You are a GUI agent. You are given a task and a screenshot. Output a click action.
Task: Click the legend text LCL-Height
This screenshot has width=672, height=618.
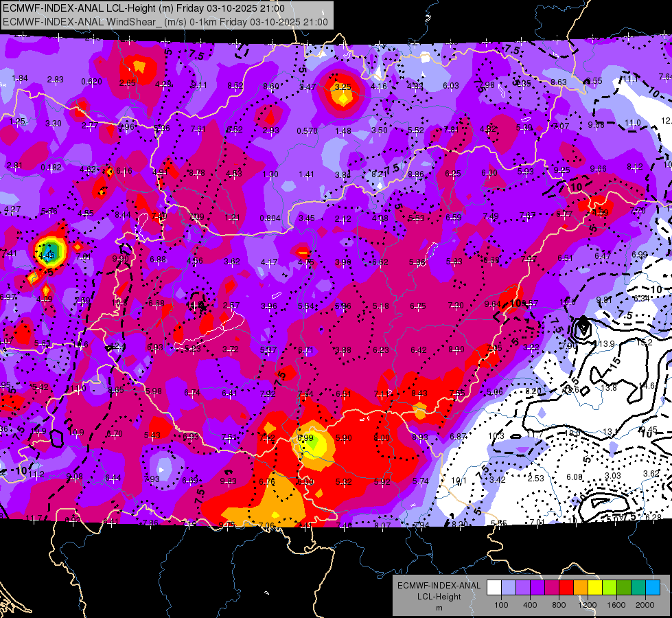pos(439,597)
